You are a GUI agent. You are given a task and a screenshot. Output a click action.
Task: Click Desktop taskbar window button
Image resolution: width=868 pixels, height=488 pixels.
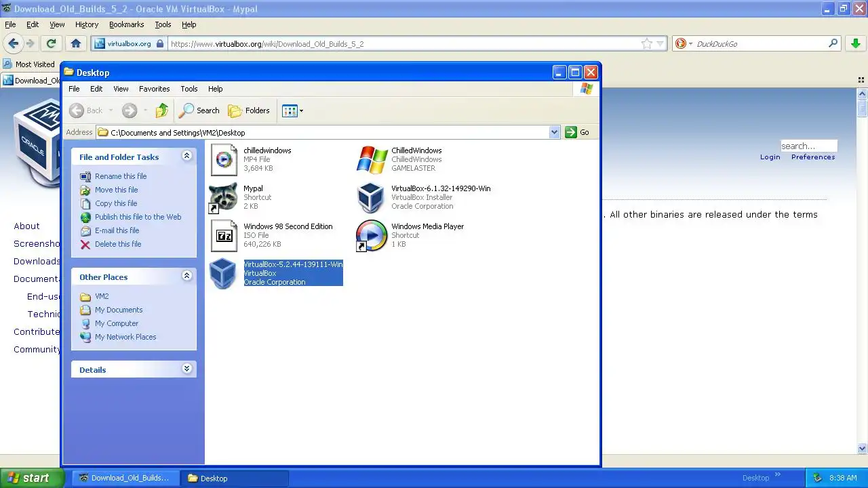point(235,478)
